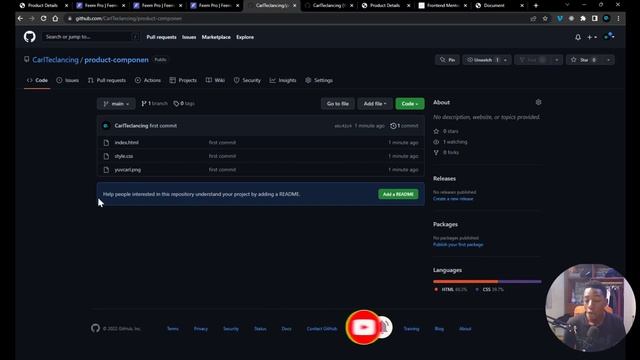View the 1 branch link

click(x=154, y=104)
